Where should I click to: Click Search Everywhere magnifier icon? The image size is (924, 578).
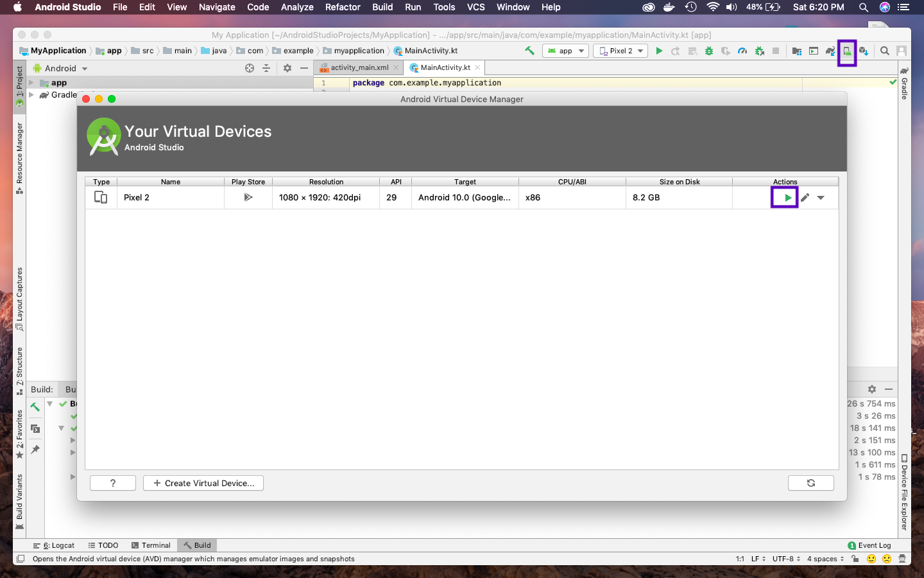[885, 51]
